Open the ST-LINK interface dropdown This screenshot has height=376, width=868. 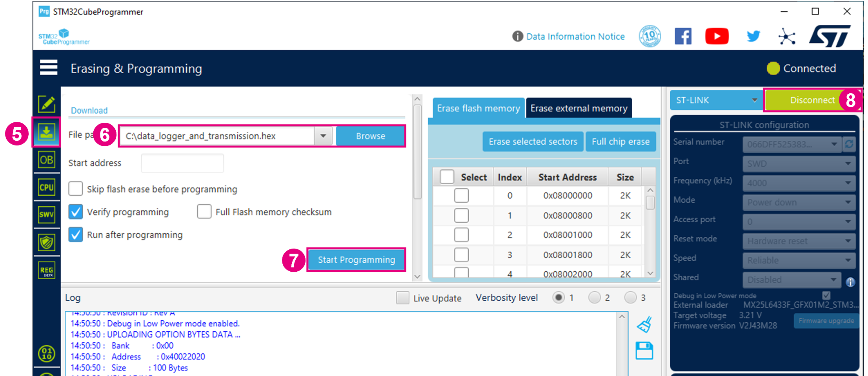[x=716, y=100]
